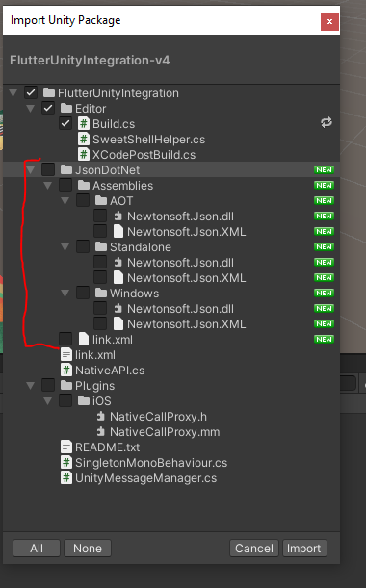Check the JsonDotNet folder checkbox
This screenshot has width=366, height=588.
[48, 169]
